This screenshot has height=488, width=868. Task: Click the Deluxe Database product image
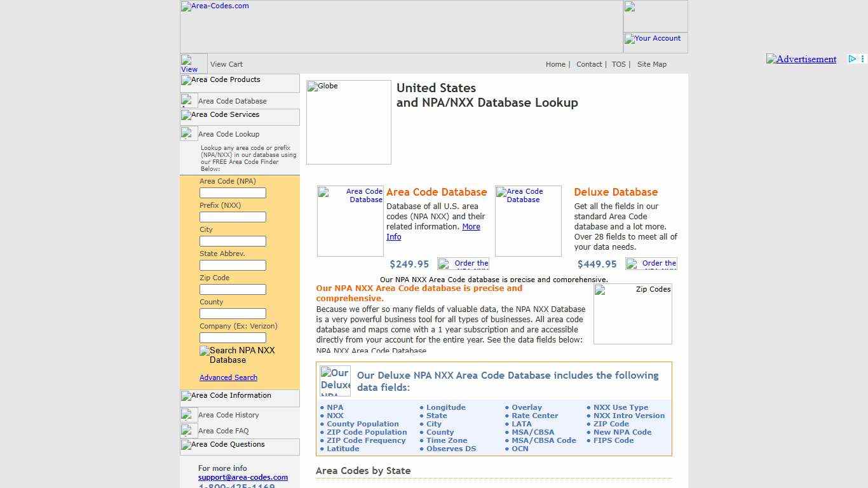(x=528, y=220)
